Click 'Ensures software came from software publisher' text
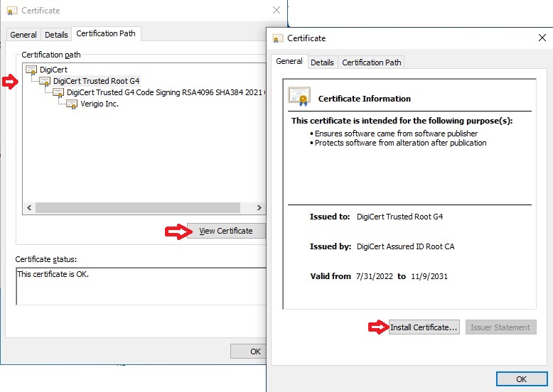Screen dimensions: 553x392 click(396, 134)
